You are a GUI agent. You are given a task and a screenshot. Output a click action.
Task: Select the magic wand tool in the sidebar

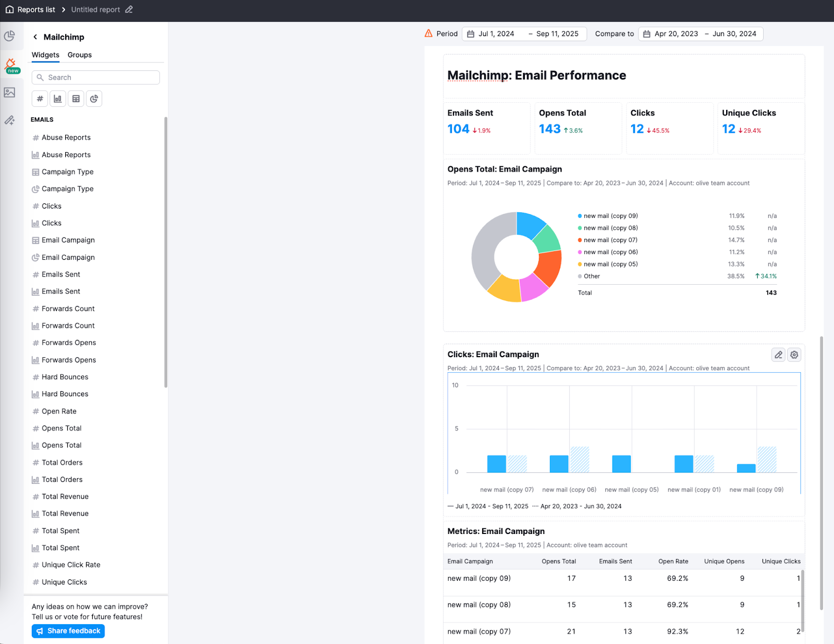click(9, 120)
